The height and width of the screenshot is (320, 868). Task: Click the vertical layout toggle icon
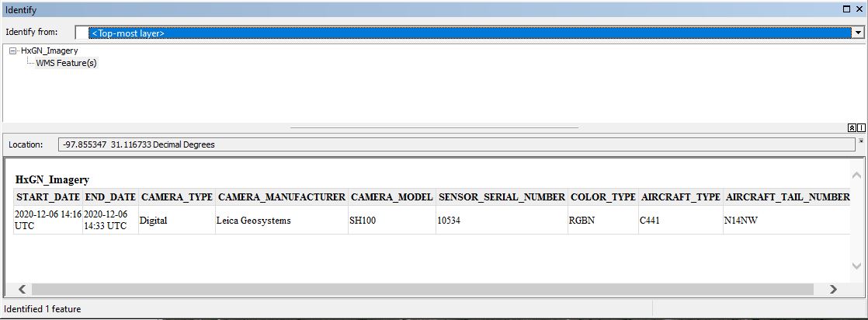click(x=861, y=127)
